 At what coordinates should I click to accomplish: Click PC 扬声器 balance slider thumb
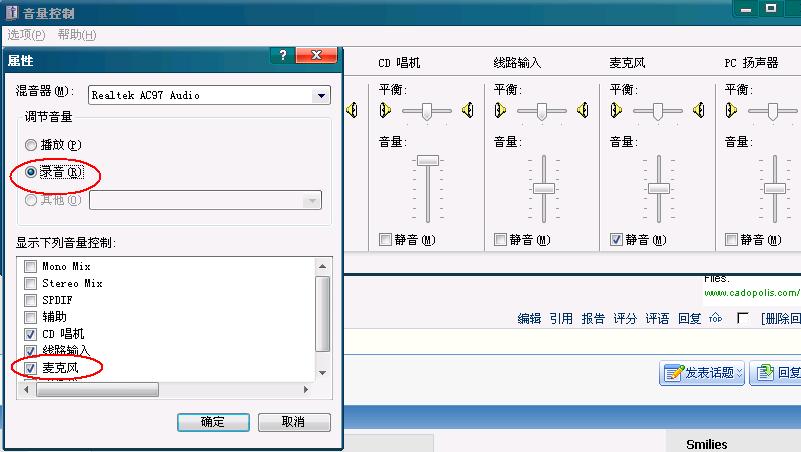pyautogui.click(x=772, y=111)
